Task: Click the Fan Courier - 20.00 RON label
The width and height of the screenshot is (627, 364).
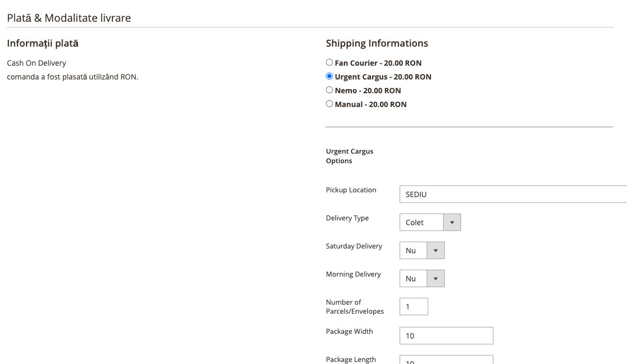Action: pos(378,63)
